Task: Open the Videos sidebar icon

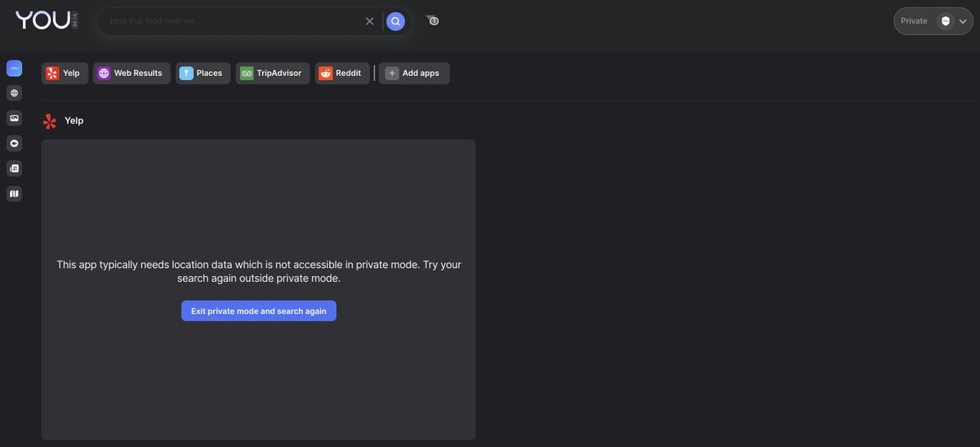Action: pyautogui.click(x=14, y=143)
